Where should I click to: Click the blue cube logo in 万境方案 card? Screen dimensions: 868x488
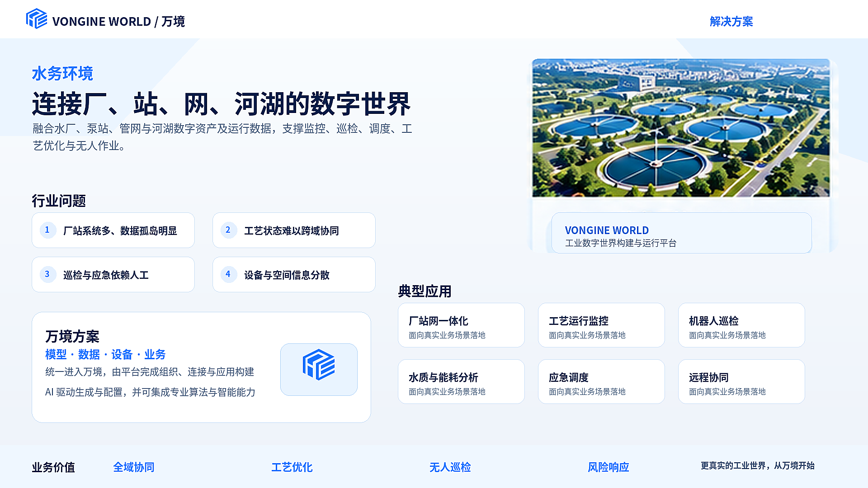(319, 365)
